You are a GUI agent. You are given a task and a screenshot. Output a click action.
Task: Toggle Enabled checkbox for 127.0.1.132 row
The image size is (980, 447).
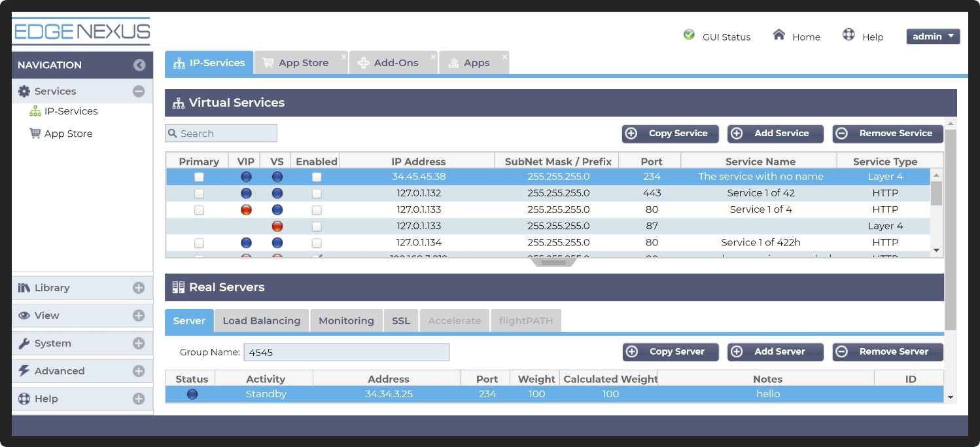click(x=317, y=194)
